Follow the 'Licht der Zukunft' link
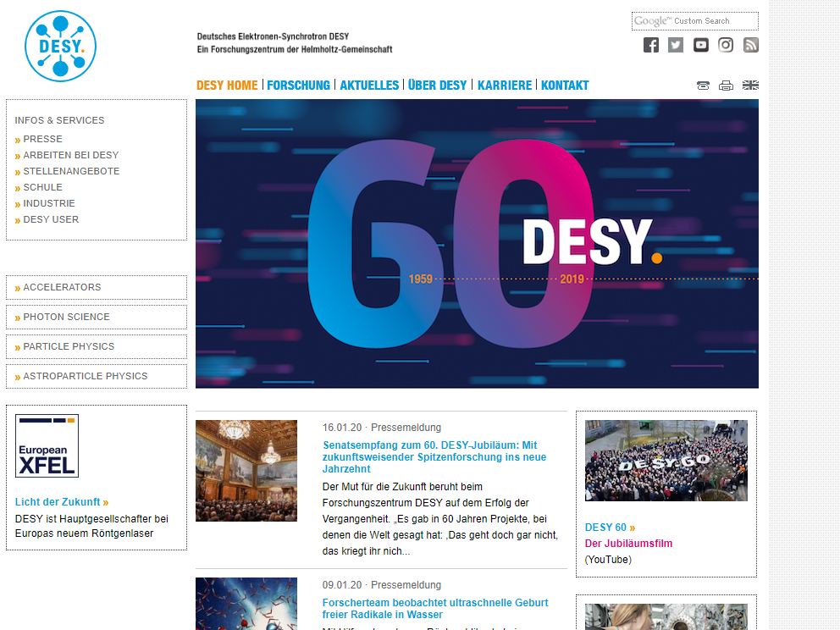This screenshot has height=630, width=840. click(x=62, y=502)
